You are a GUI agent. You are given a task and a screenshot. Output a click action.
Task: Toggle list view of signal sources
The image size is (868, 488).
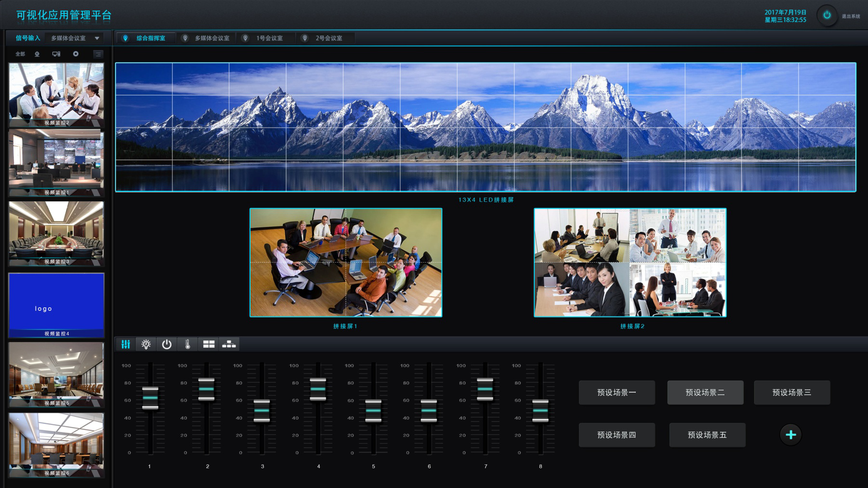tap(98, 54)
